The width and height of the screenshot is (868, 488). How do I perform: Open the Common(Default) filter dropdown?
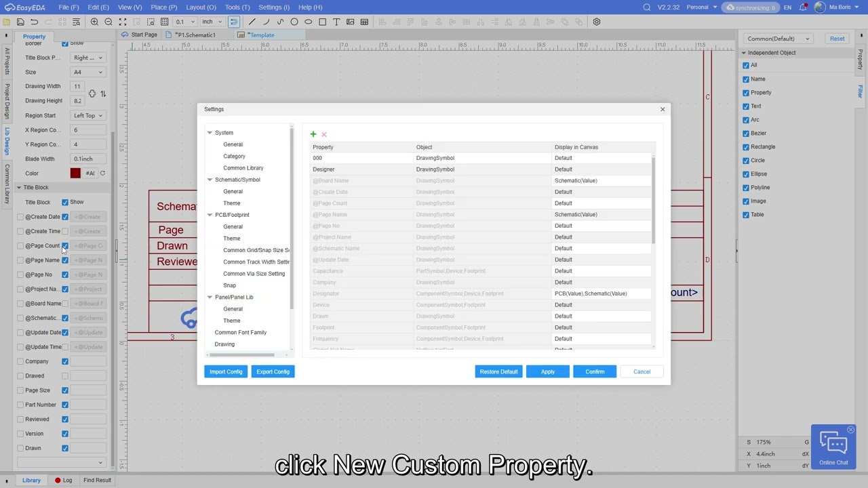[x=780, y=39]
